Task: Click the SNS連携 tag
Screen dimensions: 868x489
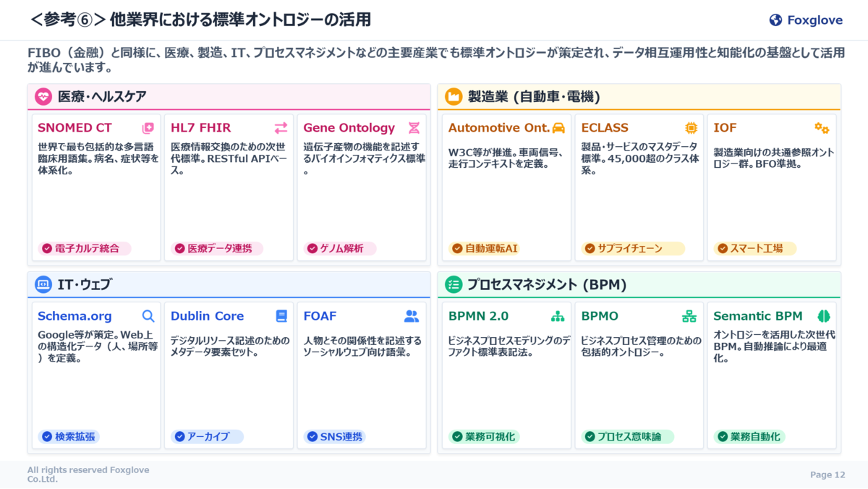Action: tap(335, 436)
